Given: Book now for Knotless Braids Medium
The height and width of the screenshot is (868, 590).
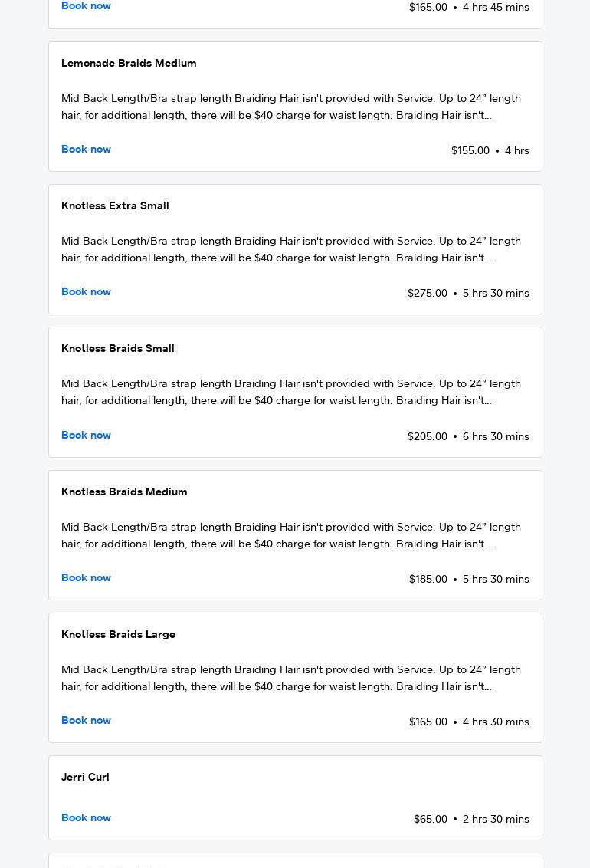Looking at the screenshot, I should click(x=86, y=578).
